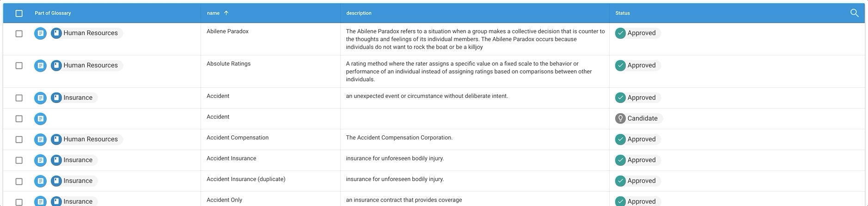Tick the checkbox for Absolute Ratings row
Viewport: 868px width, 206px height.
coord(19,66)
